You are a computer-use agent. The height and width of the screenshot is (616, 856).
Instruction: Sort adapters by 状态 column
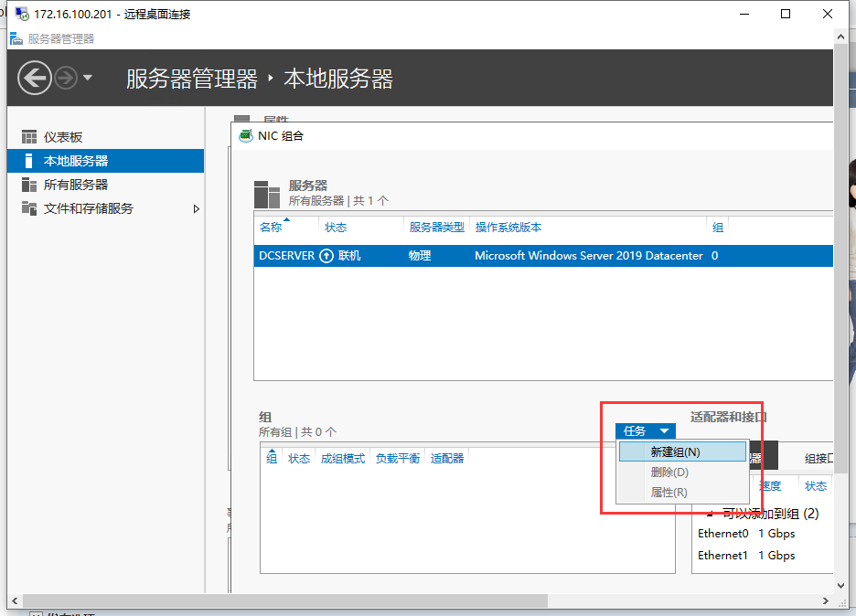pos(816,486)
